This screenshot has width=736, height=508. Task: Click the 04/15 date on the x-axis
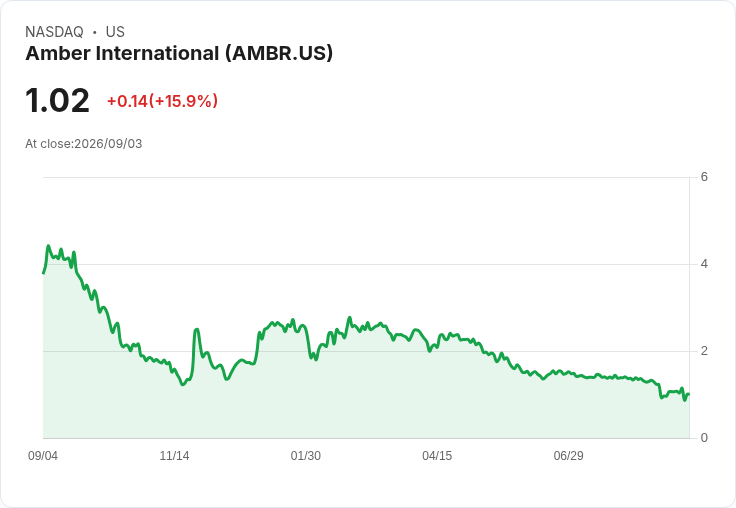coord(437,455)
